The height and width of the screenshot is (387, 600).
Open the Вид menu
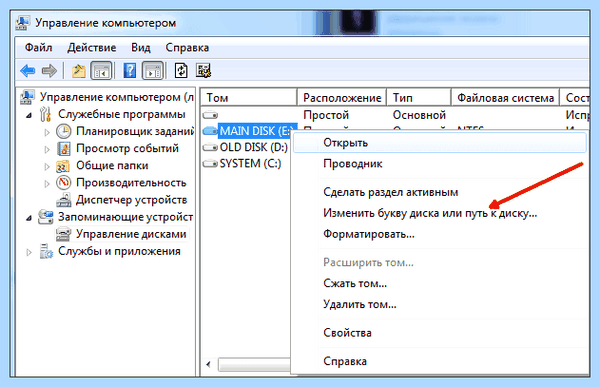pos(141,48)
